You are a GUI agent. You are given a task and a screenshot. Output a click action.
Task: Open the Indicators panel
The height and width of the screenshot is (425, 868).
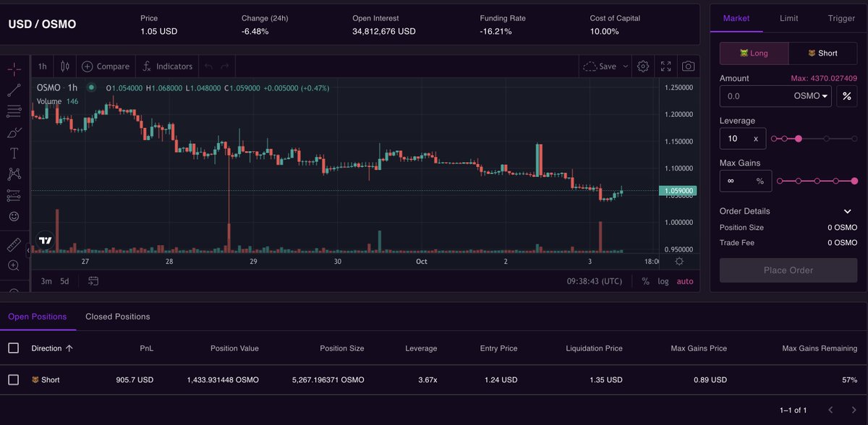pyautogui.click(x=167, y=66)
